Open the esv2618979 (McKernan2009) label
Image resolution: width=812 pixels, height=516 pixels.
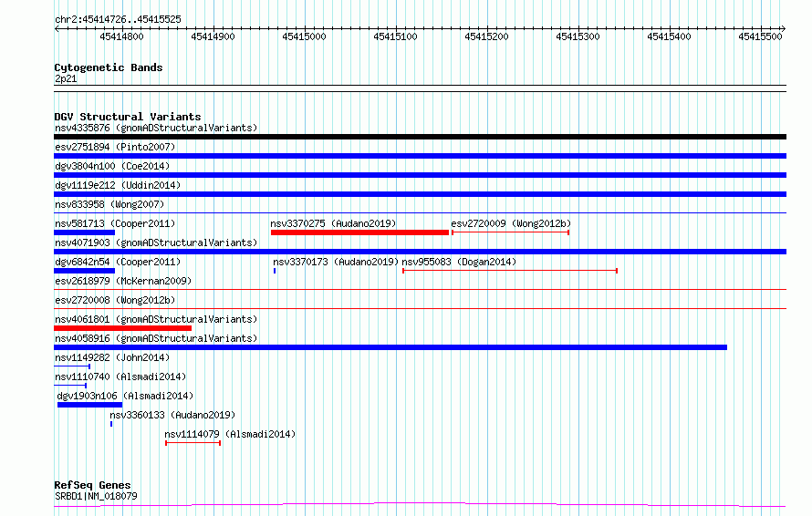pos(123,281)
